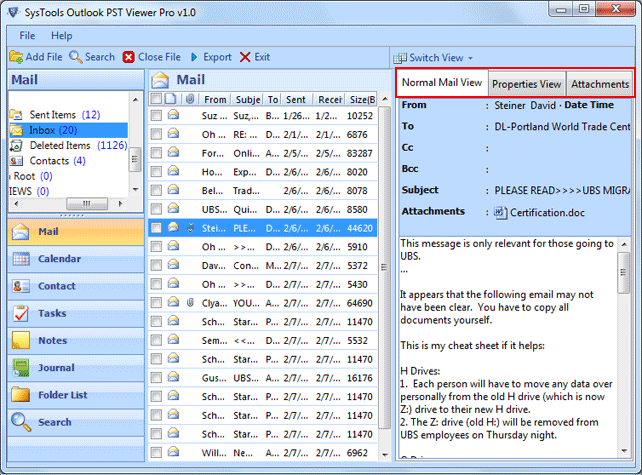Click folder tree scroll up arrow

[136, 100]
